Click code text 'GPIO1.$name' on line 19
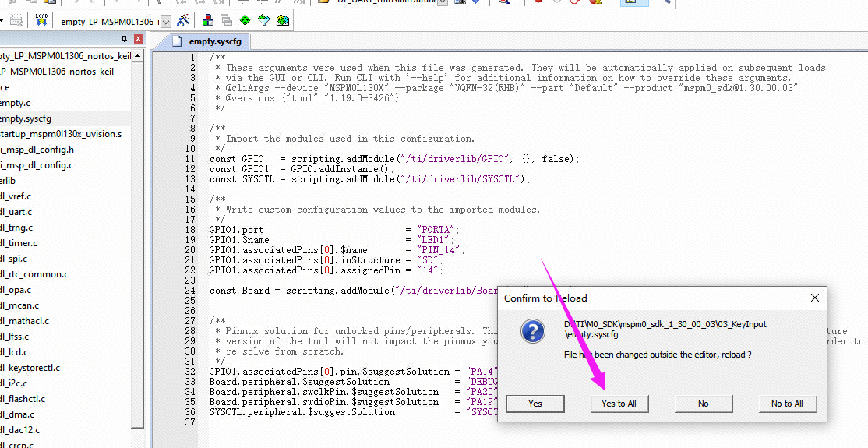This screenshot has width=868, height=448. click(x=239, y=240)
